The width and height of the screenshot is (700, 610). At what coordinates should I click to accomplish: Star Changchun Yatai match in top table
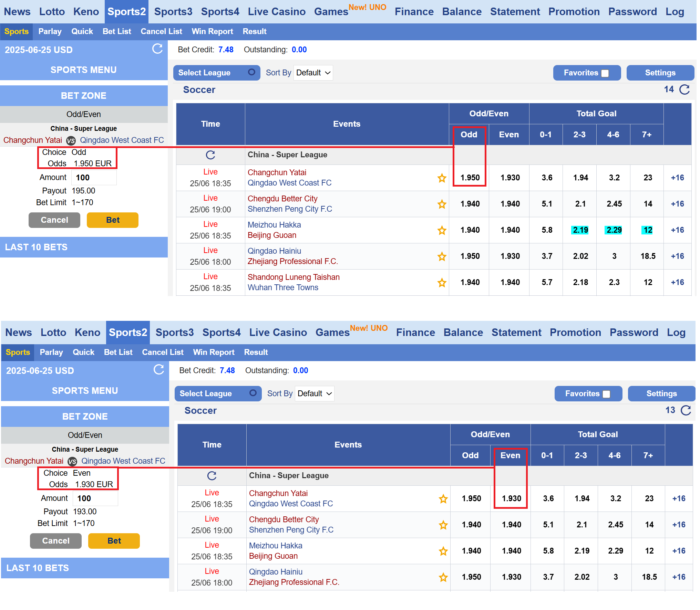point(442,178)
